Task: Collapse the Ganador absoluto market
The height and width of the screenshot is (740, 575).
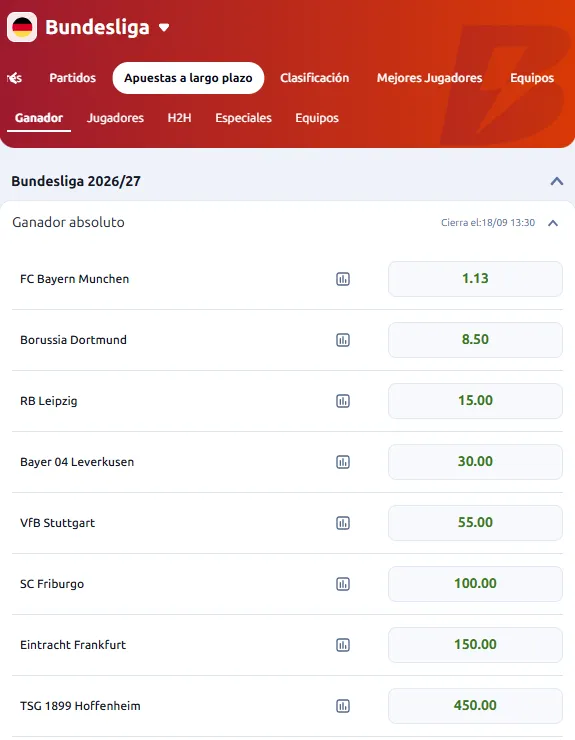Action: tap(553, 223)
